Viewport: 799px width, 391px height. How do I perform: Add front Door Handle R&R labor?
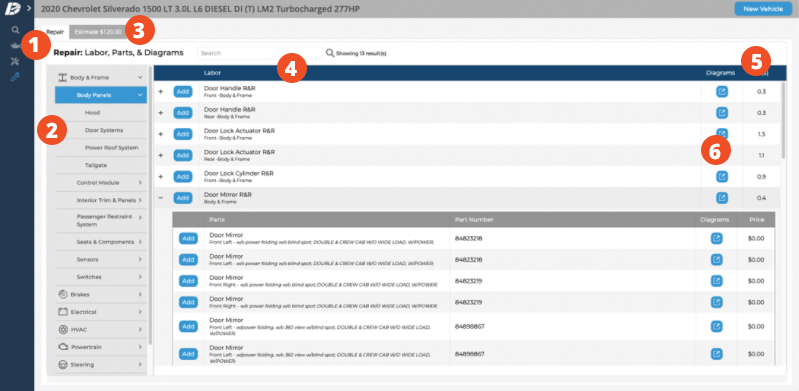(x=183, y=91)
